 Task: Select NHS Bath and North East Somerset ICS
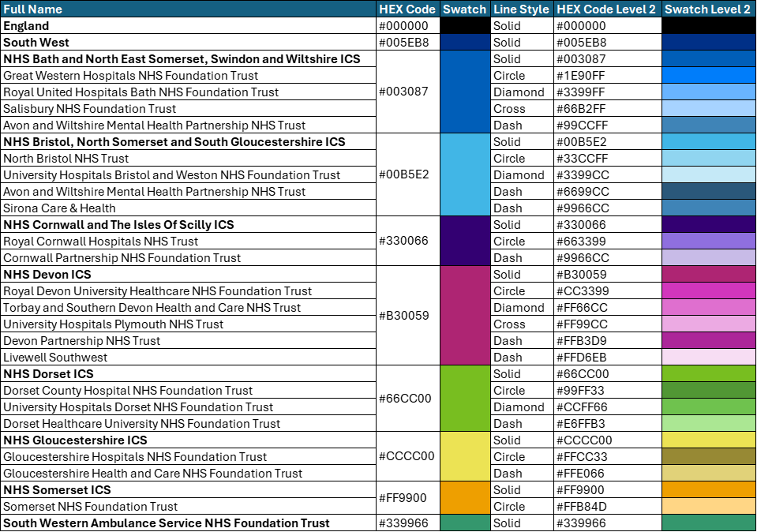coord(189,59)
